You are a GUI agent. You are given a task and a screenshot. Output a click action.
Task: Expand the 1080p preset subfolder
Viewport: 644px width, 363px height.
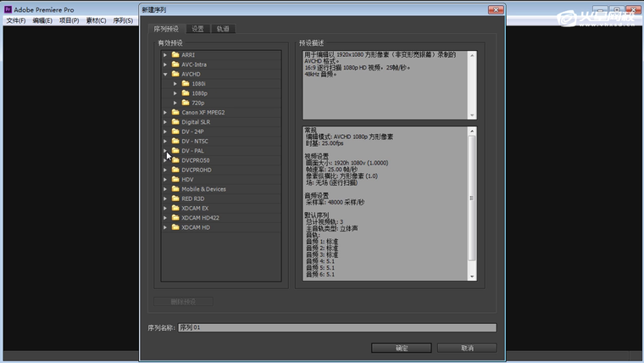[x=175, y=93]
